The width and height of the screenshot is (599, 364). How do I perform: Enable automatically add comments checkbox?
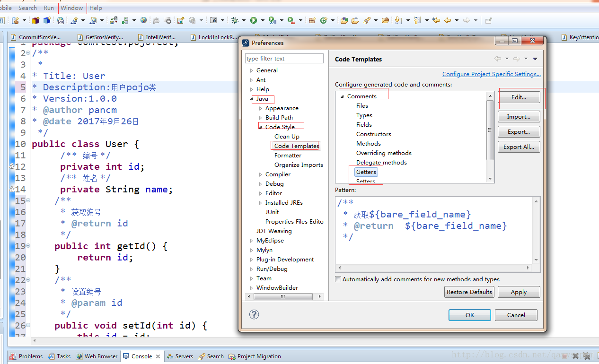pos(338,279)
